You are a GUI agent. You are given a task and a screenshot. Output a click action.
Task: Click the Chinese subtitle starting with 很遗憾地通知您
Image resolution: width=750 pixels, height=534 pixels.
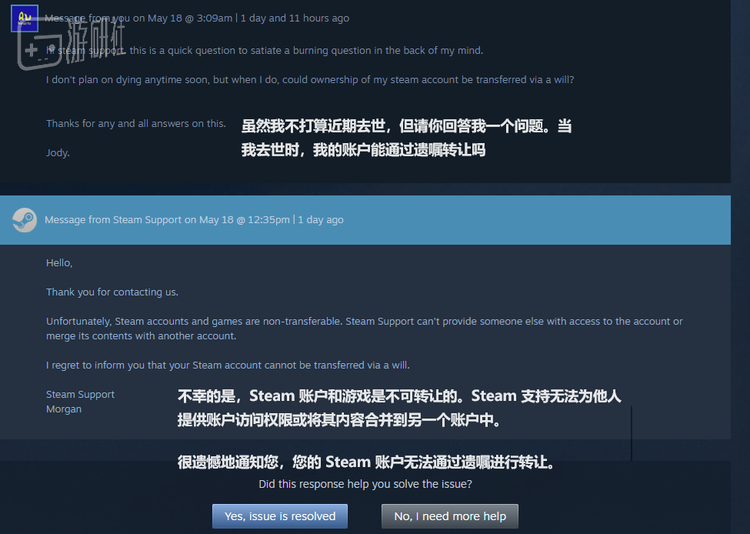[x=366, y=462]
